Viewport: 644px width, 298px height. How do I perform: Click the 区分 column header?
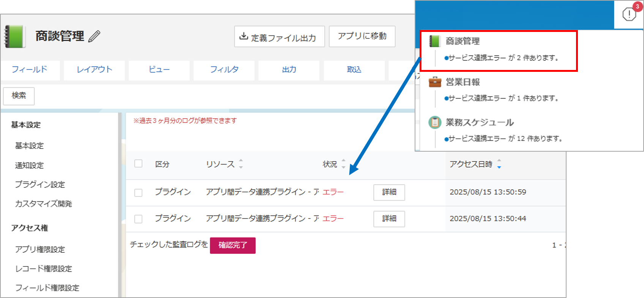(x=162, y=164)
